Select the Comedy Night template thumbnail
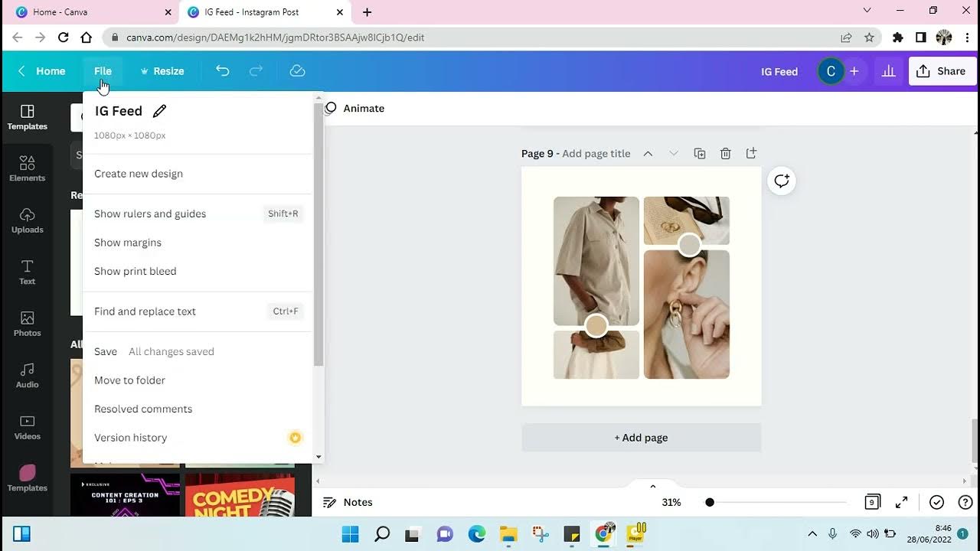Viewport: 980px width, 551px height. (x=240, y=494)
